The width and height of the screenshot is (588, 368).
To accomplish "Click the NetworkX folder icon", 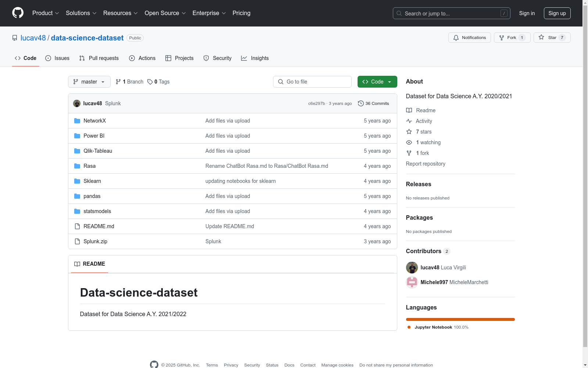I will 77,121.
